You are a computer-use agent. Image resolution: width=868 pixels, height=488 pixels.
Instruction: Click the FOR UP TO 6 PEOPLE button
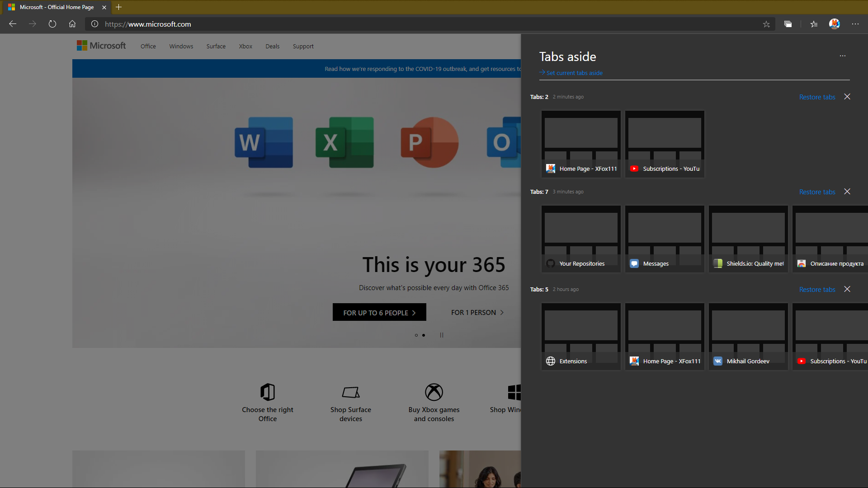[379, 312]
